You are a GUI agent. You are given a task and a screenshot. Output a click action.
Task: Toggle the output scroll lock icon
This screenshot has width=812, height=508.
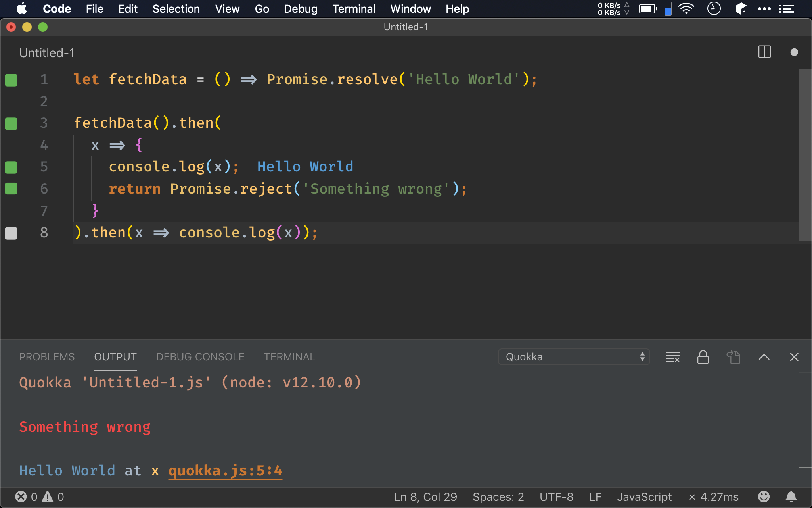coord(703,357)
